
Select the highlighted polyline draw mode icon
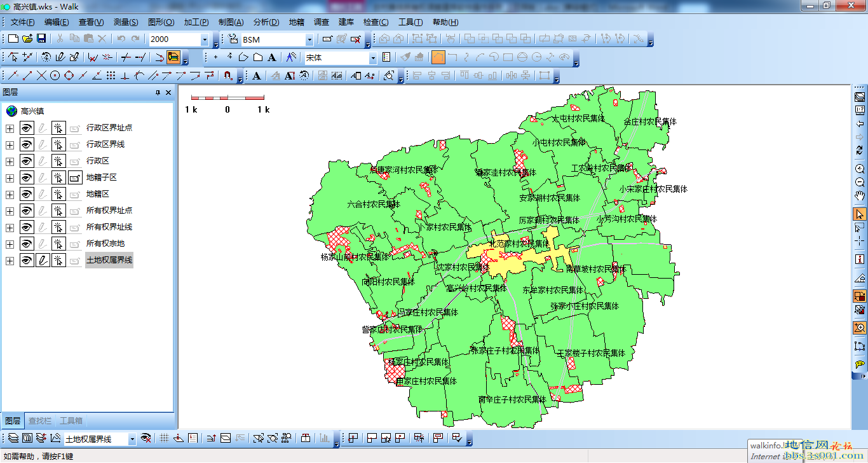438,57
